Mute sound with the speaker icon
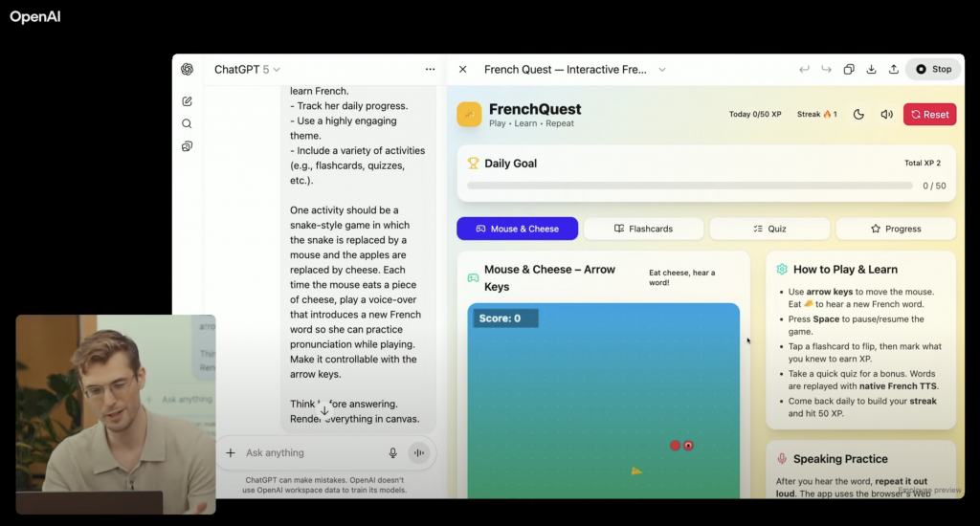This screenshot has height=526, width=980. click(x=886, y=115)
